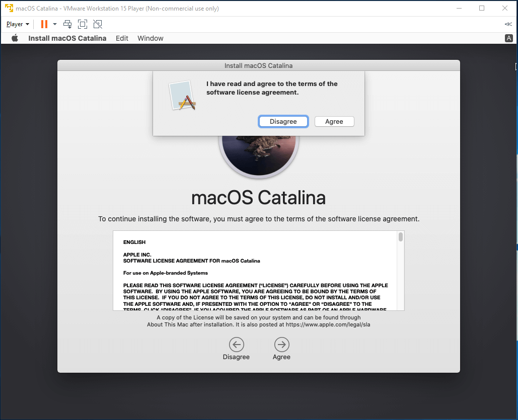The image size is (518, 420).
Task: Click Agree in the confirmation dialog
Action: pos(334,122)
